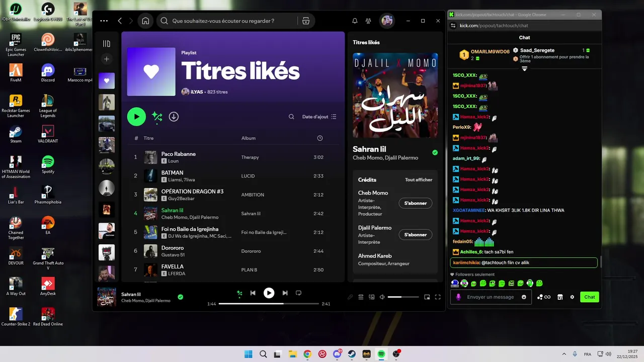
Task: Open the play queue icon
Action: click(361, 297)
